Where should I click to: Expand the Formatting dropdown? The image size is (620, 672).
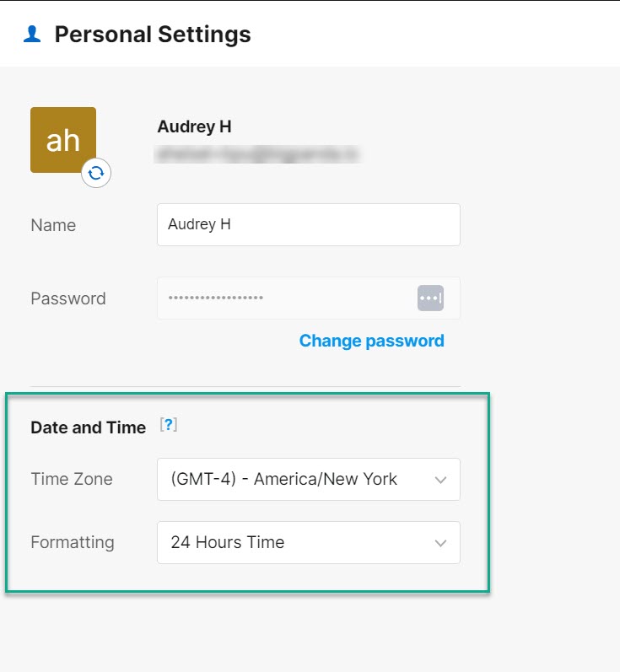(308, 542)
